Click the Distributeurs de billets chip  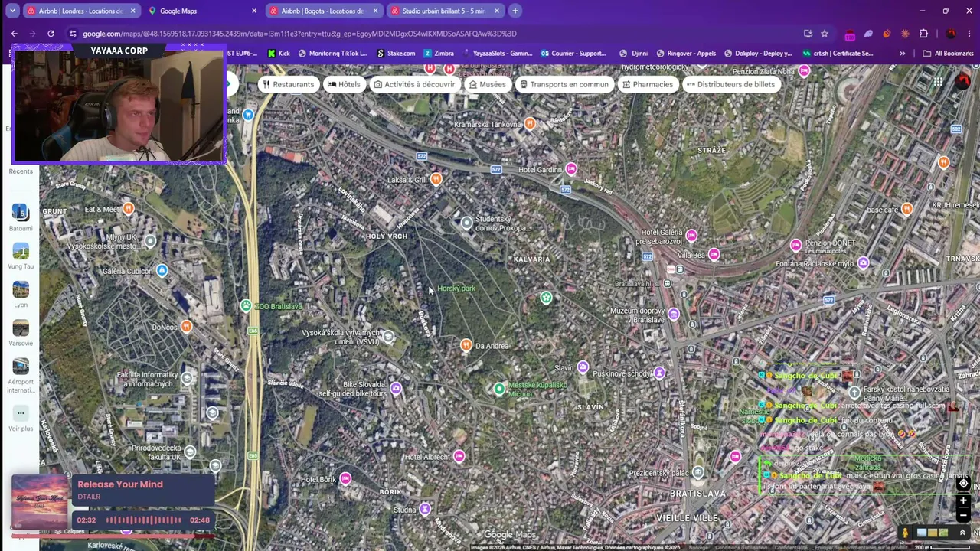point(730,84)
